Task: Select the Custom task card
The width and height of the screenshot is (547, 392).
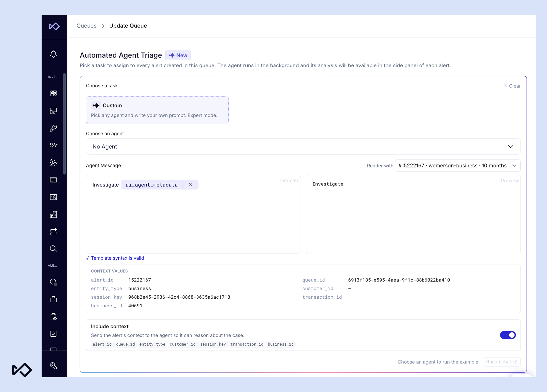Action: (157, 110)
